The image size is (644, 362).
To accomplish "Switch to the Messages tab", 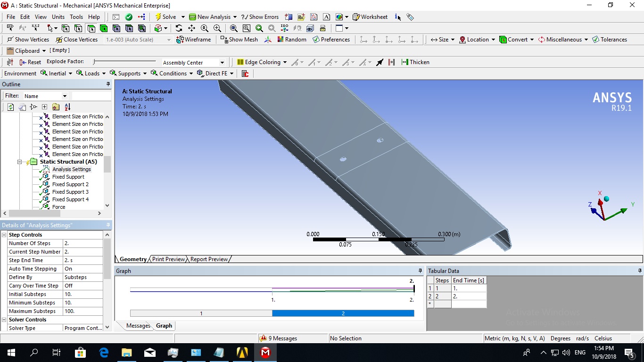I will coord(138,326).
